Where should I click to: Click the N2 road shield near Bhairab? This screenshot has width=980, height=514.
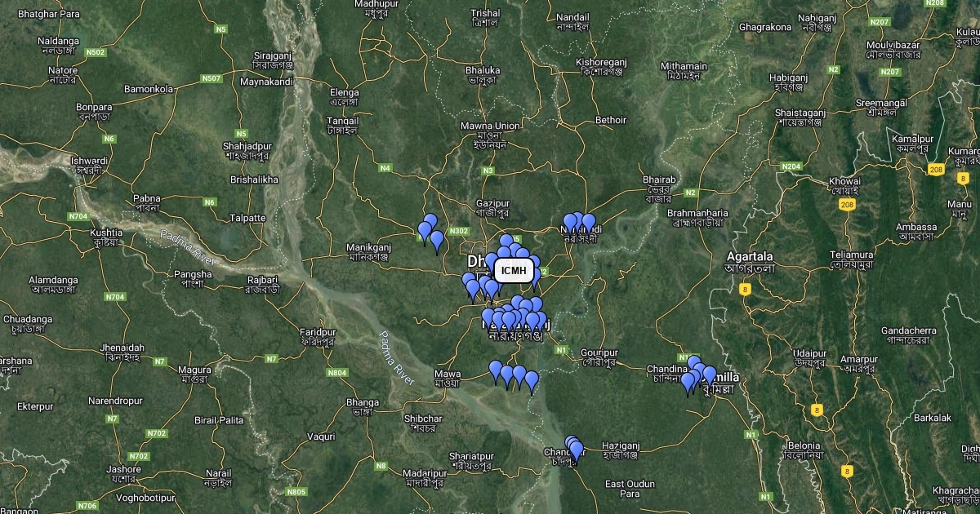[691, 193]
